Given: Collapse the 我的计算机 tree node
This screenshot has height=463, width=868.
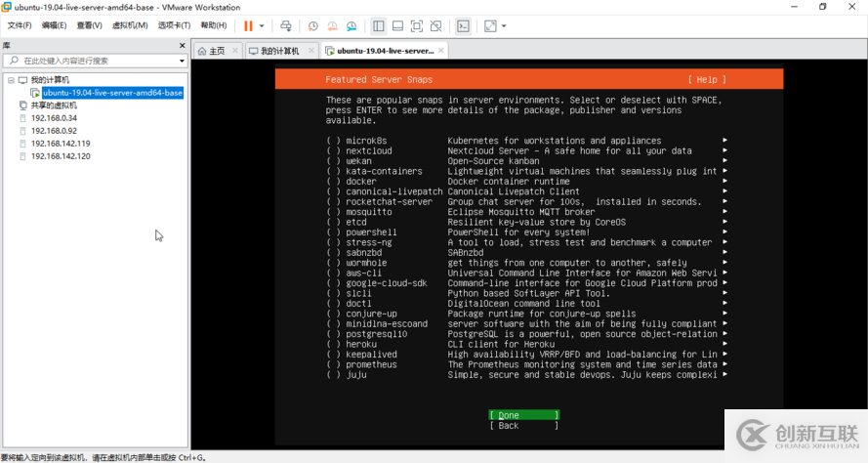Looking at the screenshot, I should [x=11, y=80].
